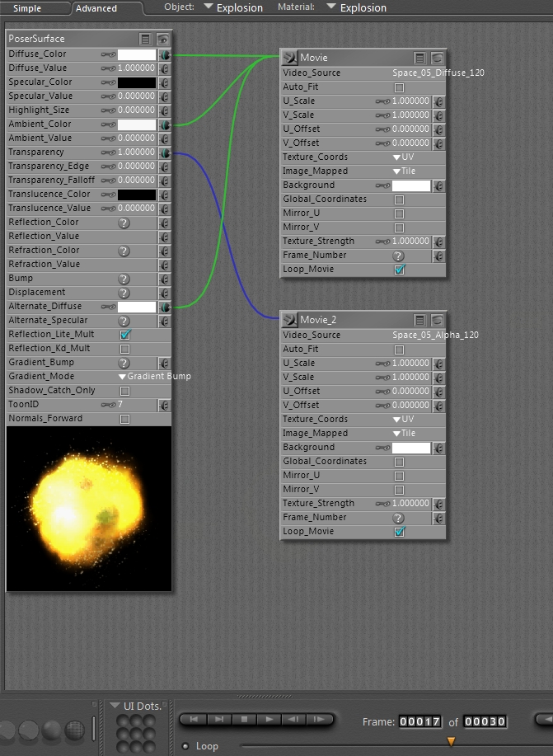The image size is (553, 756).
Task: Open the Movie_2 node options menu icon
Action: pyautogui.click(x=420, y=320)
